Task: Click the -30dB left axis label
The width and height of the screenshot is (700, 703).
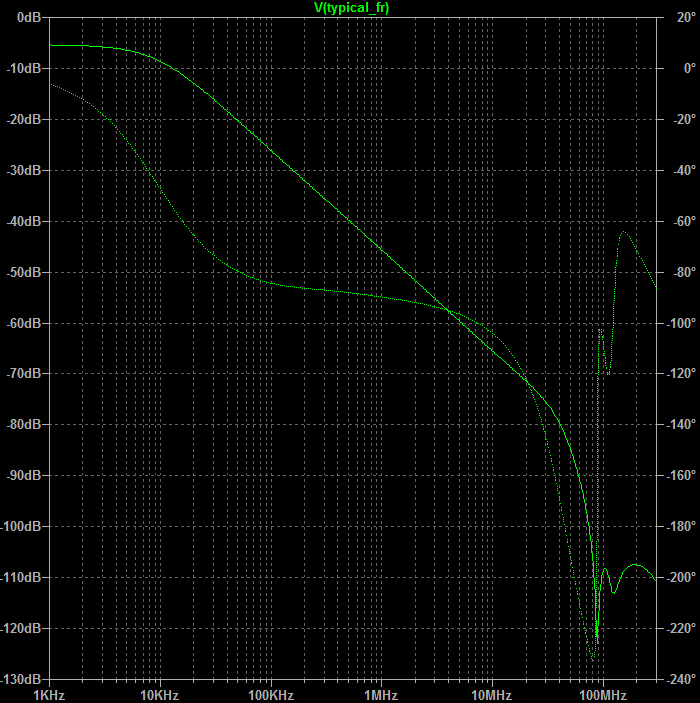Action: pyautogui.click(x=23, y=170)
